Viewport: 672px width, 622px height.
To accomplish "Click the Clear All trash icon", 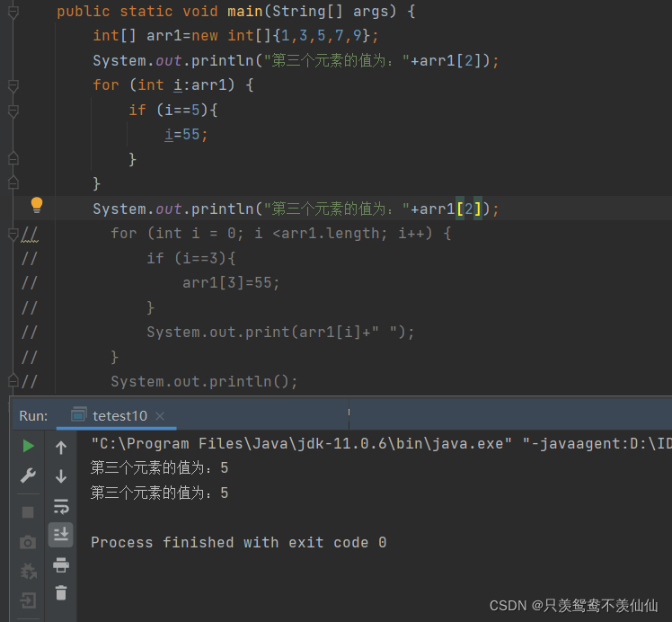I will (61, 593).
